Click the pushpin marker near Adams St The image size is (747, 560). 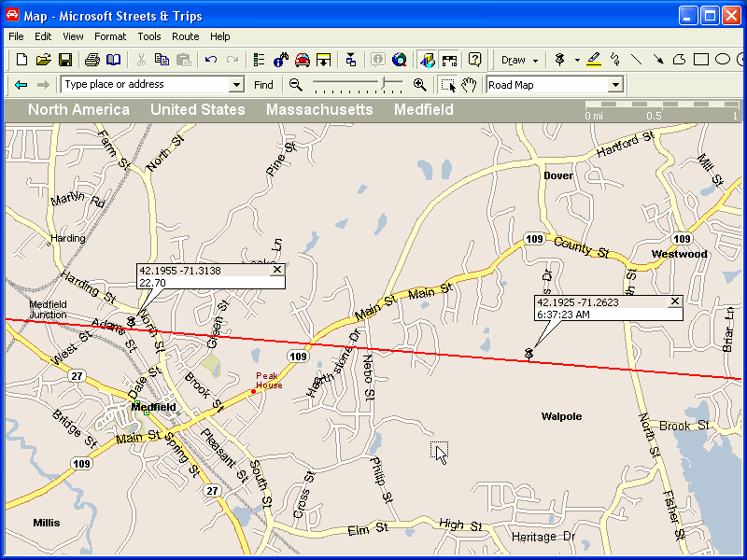point(132,321)
